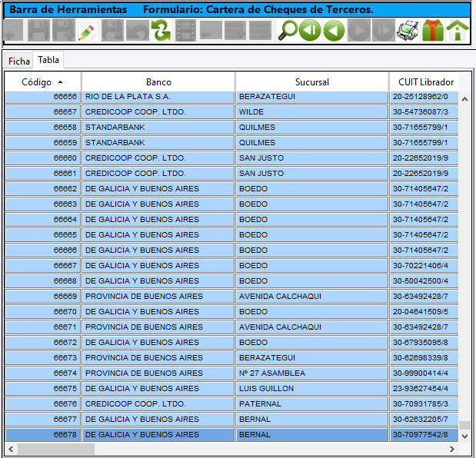
Task: Click the vertical scrollbar down arrow
Action: (x=464, y=436)
